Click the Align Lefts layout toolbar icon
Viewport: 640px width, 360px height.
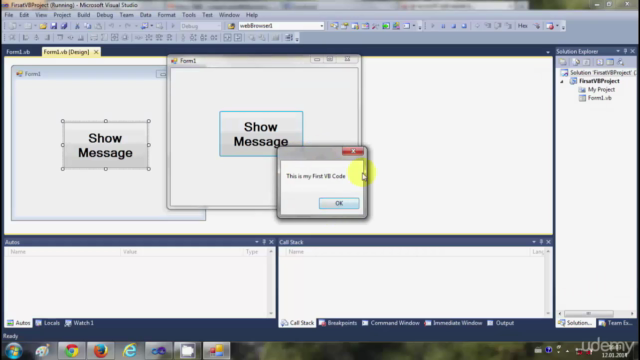[x=25, y=38]
